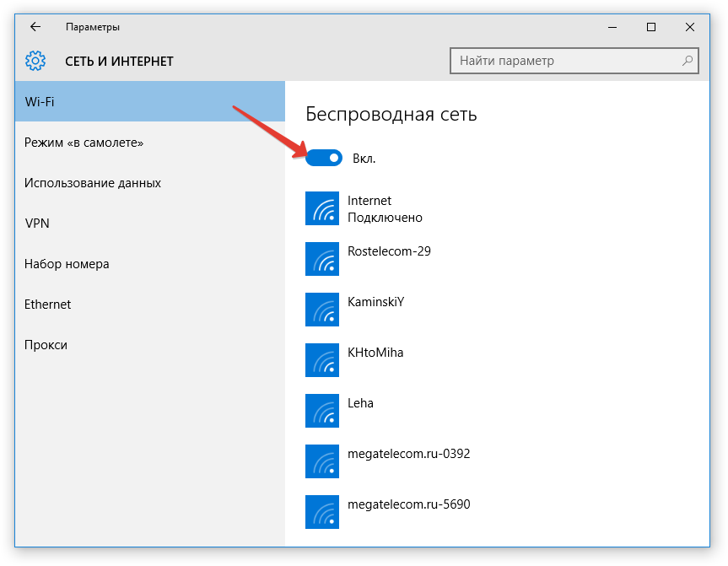Click the Wi-Fi icon beside Rostelecom-29

point(322,259)
